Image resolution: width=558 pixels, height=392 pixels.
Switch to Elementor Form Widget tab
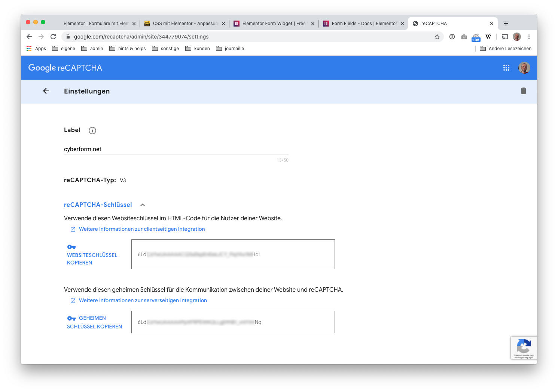point(274,24)
